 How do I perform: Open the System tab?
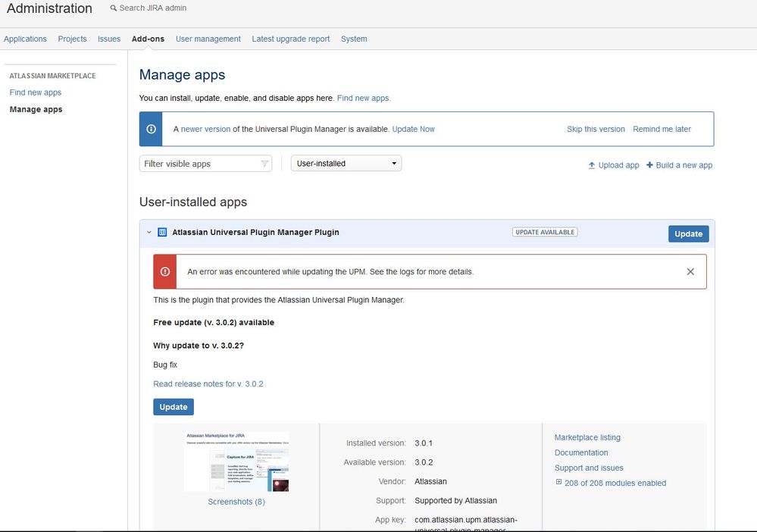point(354,39)
